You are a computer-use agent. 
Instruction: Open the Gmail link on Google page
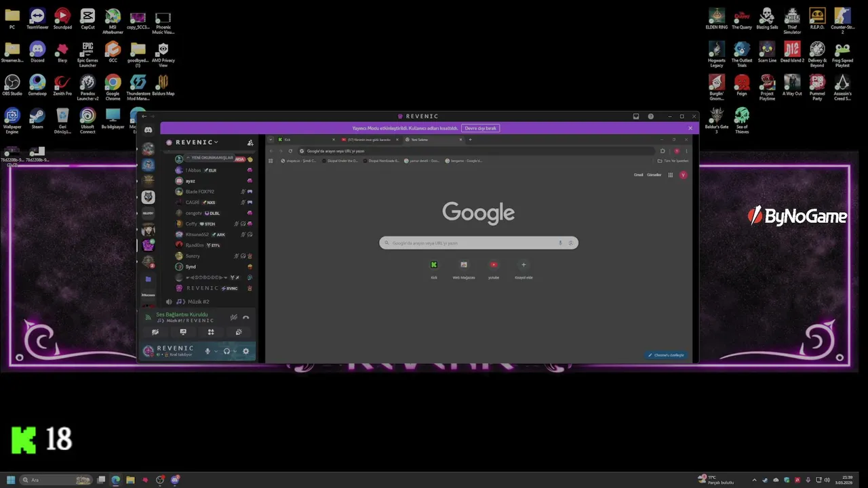pyautogui.click(x=638, y=175)
